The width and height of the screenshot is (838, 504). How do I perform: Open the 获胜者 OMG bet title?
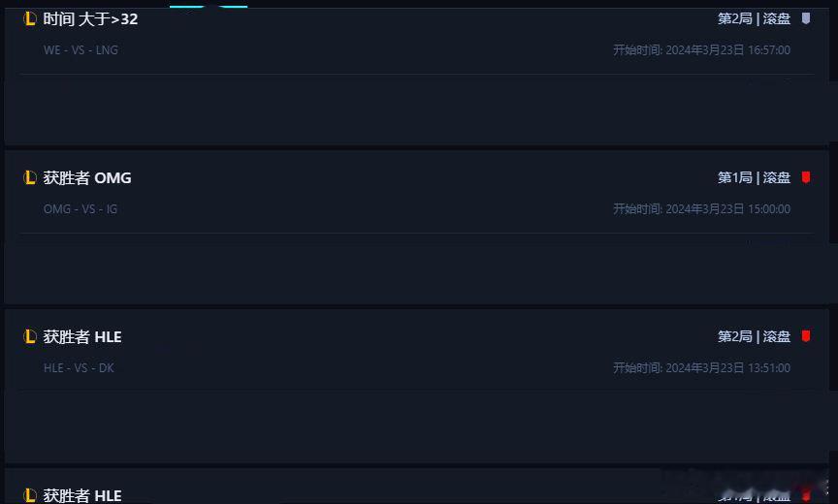click(x=87, y=177)
